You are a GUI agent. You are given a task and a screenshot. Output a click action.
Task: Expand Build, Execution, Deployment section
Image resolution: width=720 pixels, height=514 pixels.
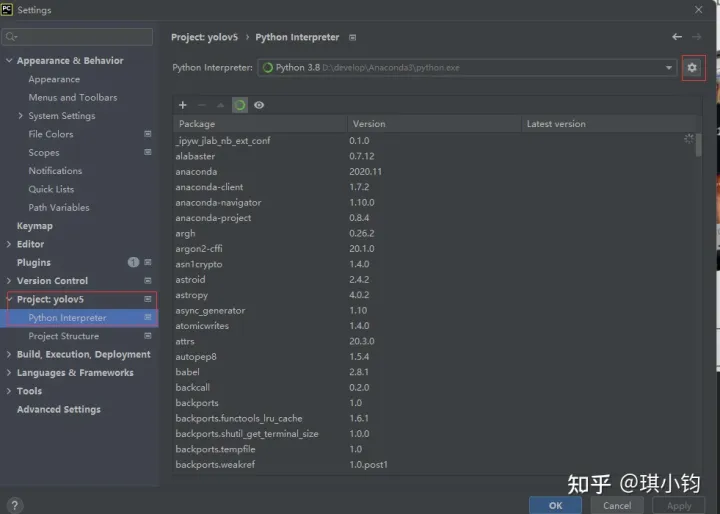pyautogui.click(x=9, y=354)
